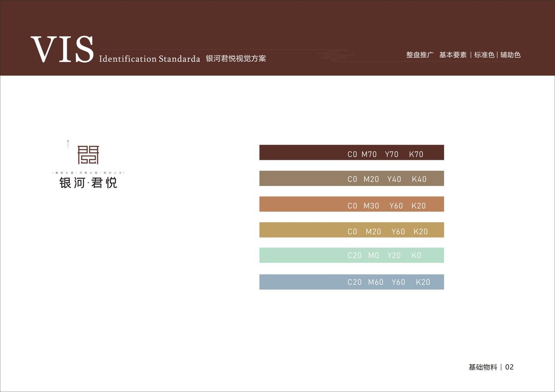Image resolution: width=555 pixels, height=392 pixels.
Task: Select the taupe C0 M20 Y40 K40 swatch
Action: [x=351, y=179]
